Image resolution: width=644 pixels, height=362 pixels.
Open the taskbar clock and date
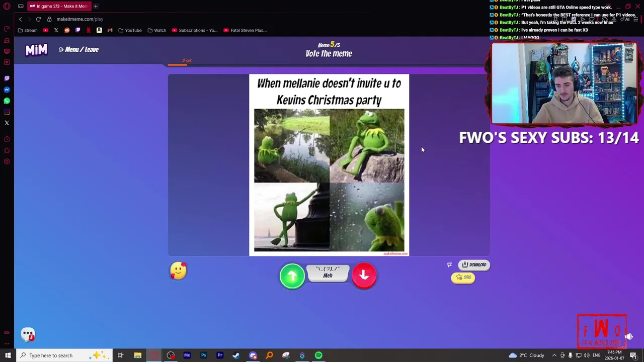pos(615,355)
